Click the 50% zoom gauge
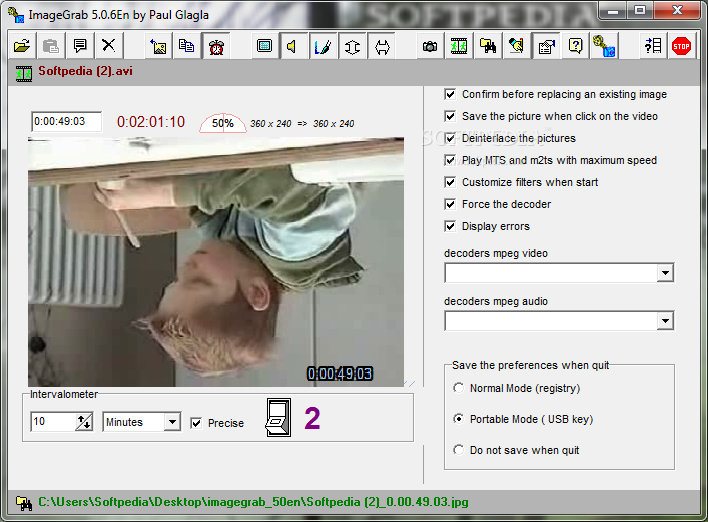This screenshot has width=708, height=522. pyautogui.click(x=223, y=123)
